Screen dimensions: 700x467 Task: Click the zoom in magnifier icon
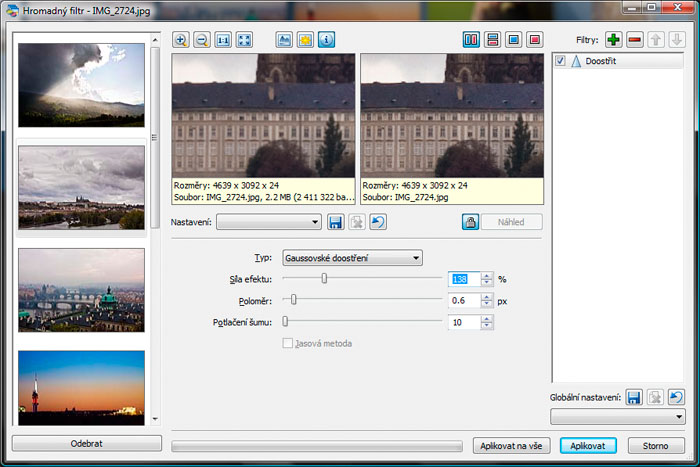pyautogui.click(x=181, y=40)
